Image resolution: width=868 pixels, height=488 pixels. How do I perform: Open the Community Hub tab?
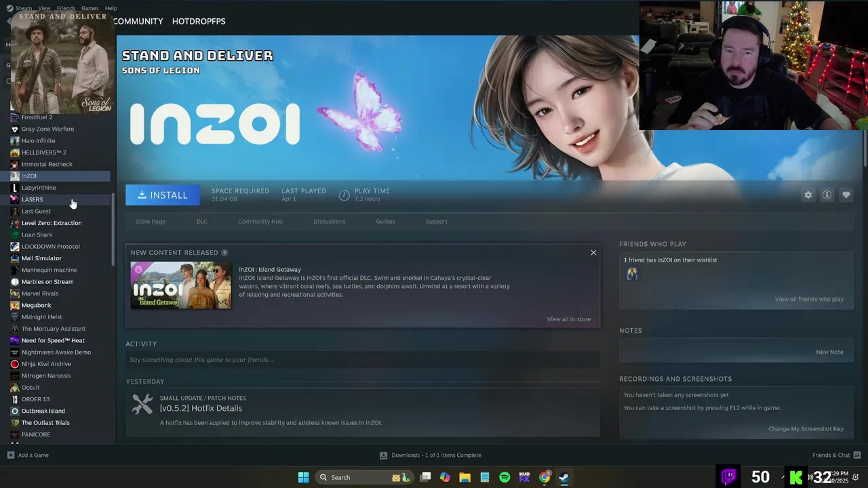click(260, 222)
